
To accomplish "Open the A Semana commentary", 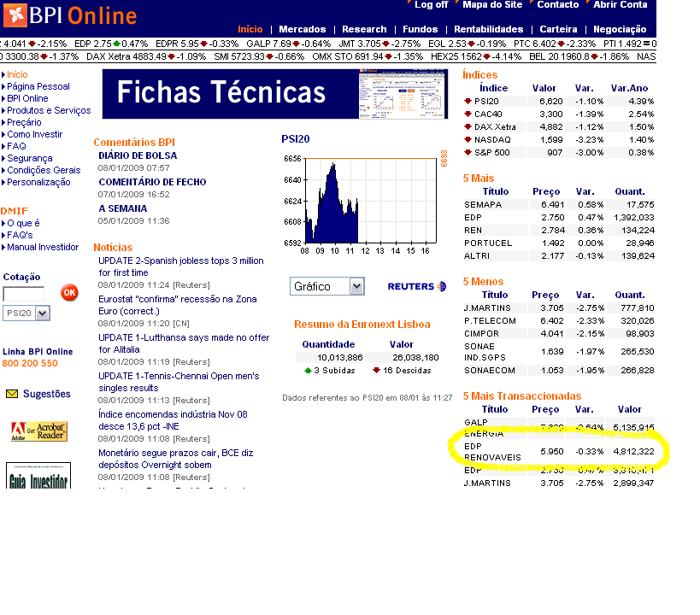I will [123, 208].
